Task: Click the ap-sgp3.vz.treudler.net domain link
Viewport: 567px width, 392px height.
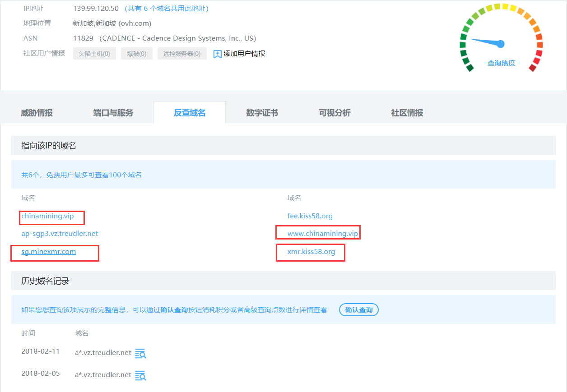Action: pos(60,234)
